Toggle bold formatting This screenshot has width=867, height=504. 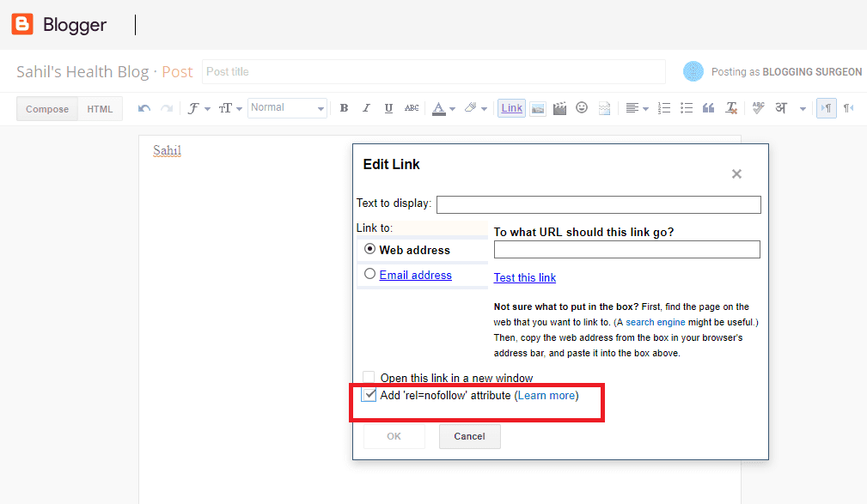344,108
